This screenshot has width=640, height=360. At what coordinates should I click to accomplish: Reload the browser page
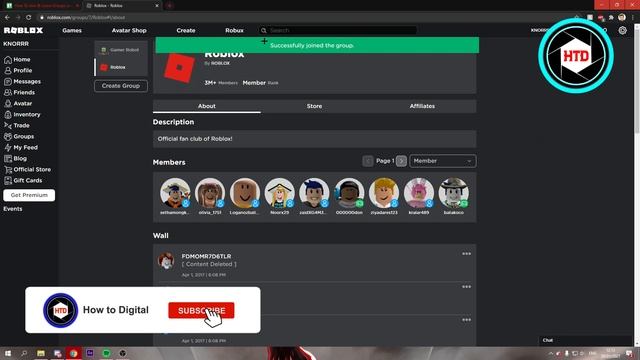29,18
